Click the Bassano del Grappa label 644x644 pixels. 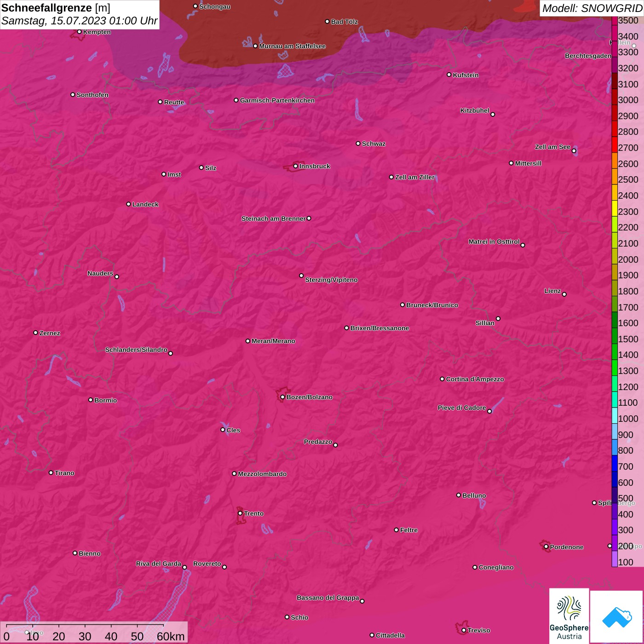pos(328,598)
